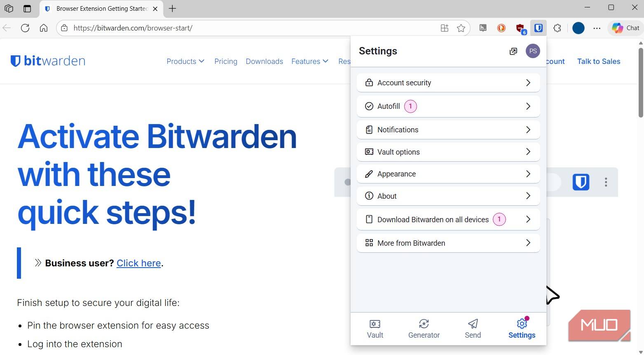Screen dimensions: 644x355
Task: Go to the browser home page
Action: click(44, 28)
